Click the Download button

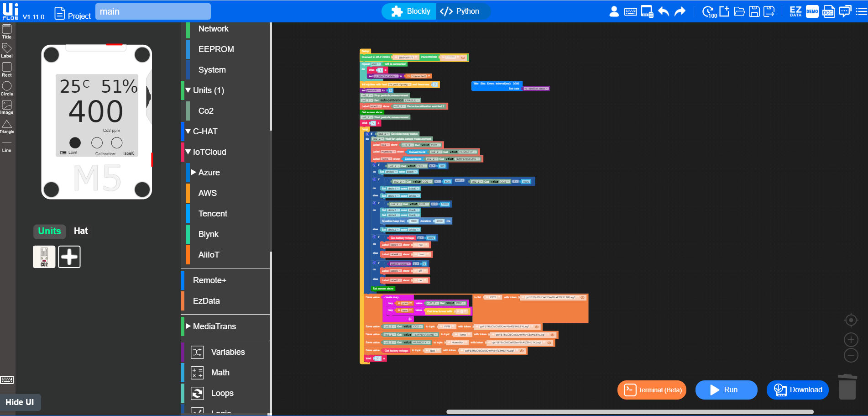pos(797,390)
